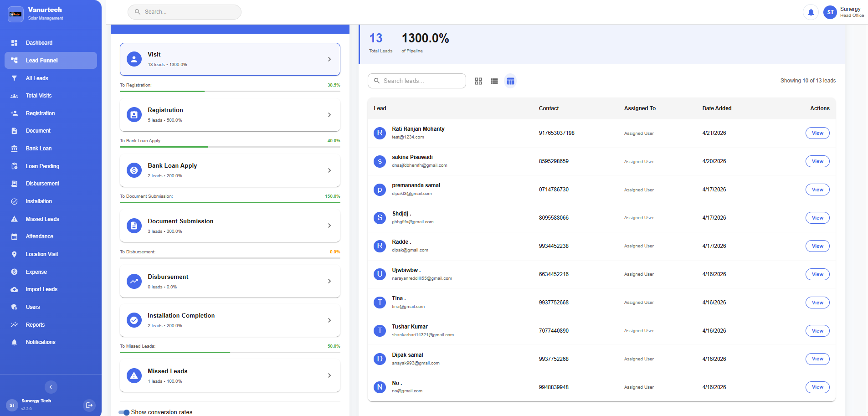Click the logout icon at sidebar bottom
Image resolution: width=868 pixels, height=416 pixels.
[89, 405]
